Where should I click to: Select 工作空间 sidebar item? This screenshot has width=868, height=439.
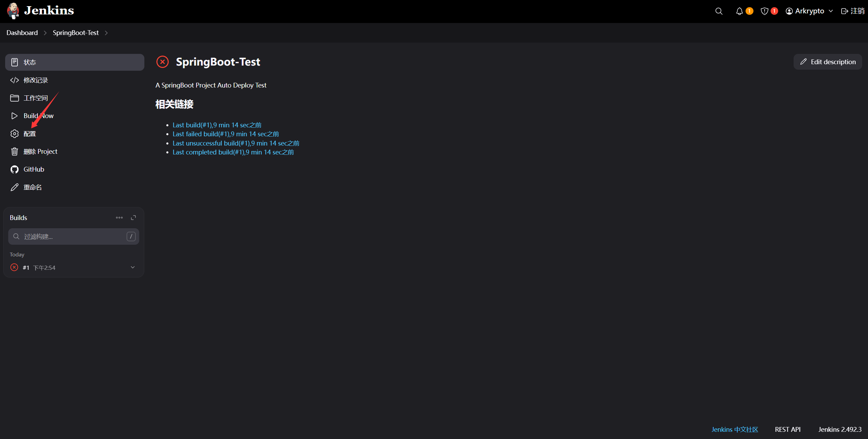coord(35,98)
